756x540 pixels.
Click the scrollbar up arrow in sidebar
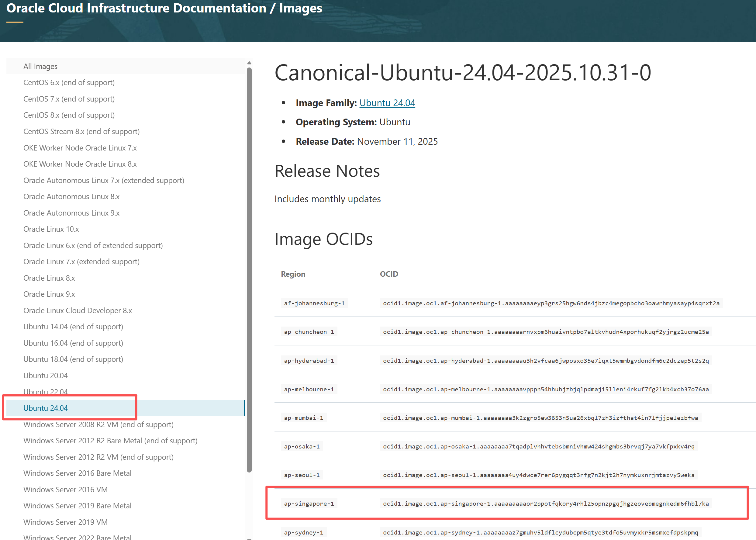pos(249,63)
